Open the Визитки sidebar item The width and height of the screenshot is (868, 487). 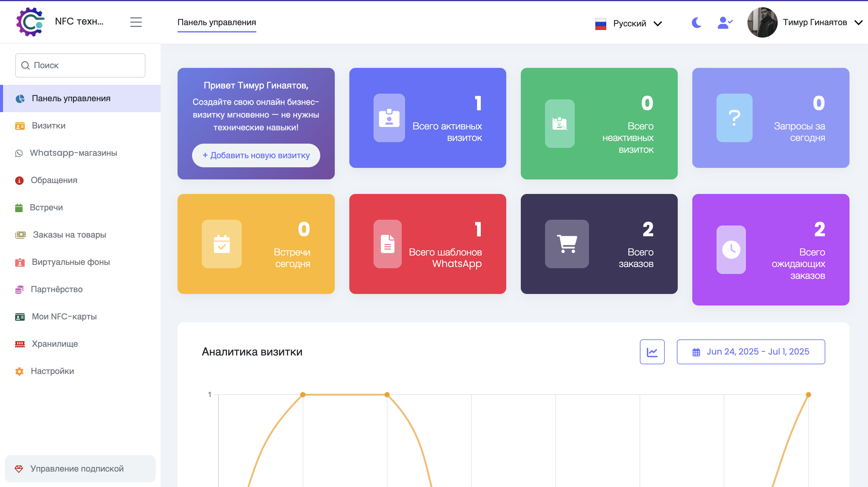pos(80,126)
